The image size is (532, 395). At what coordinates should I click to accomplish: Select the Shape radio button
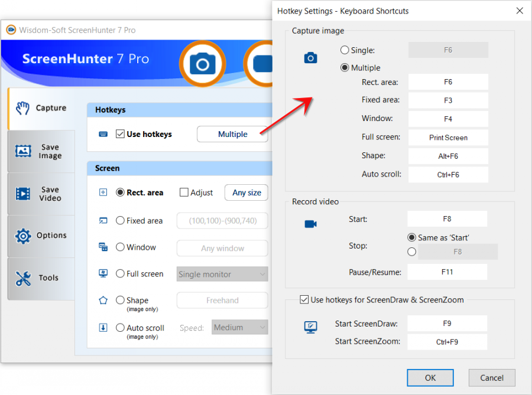coord(120,300)
